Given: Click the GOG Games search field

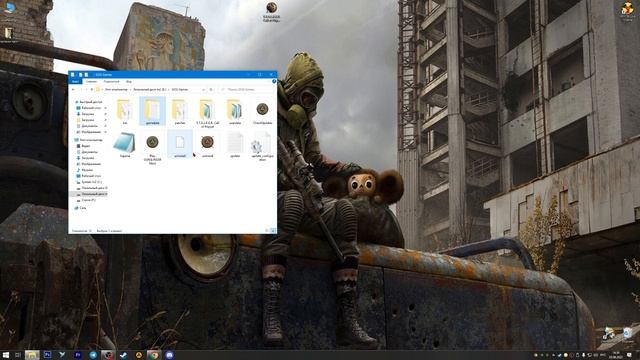Looking at the screenshot, I should [247, 89].
